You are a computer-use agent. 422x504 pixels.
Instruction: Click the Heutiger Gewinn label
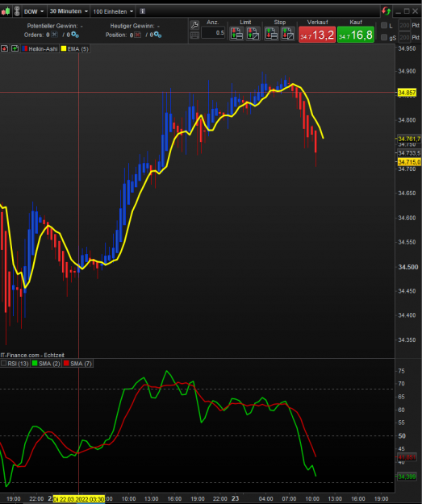pyautogui.click(x=132, y=26)
